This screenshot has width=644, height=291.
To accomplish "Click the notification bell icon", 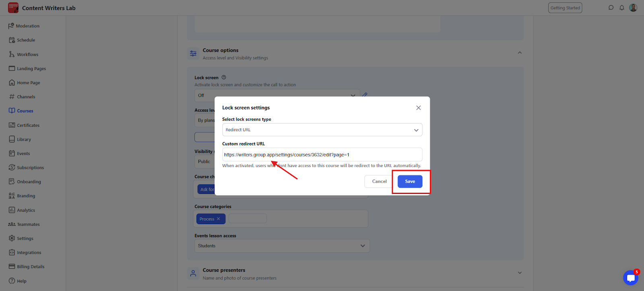I will click(622, 8).
